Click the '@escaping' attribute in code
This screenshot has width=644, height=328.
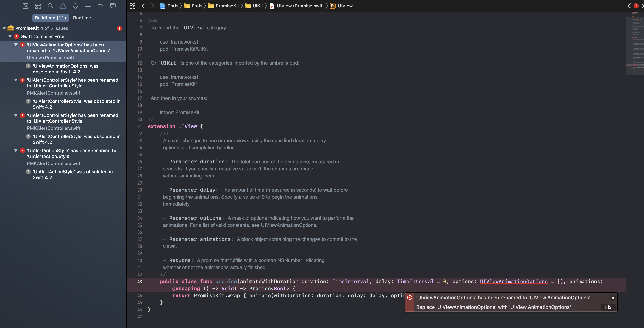coord(186,289)
